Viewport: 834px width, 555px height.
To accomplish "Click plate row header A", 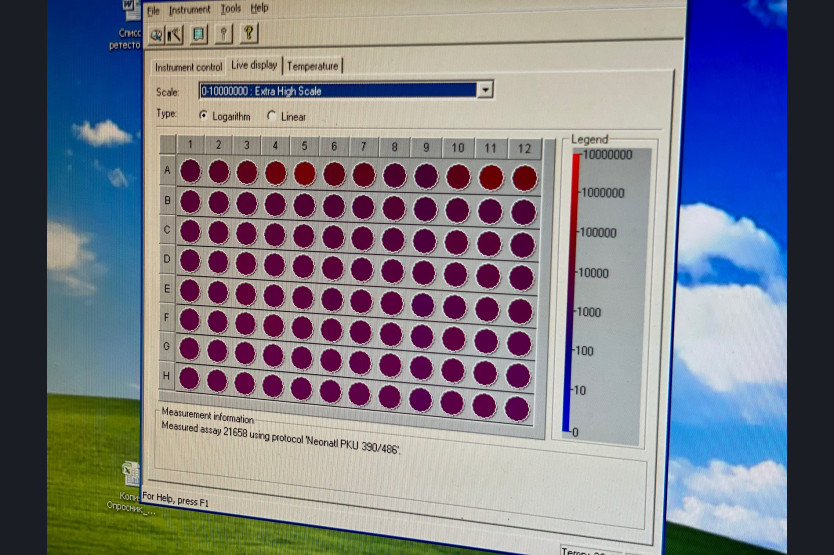I will [x=168, y=170].
